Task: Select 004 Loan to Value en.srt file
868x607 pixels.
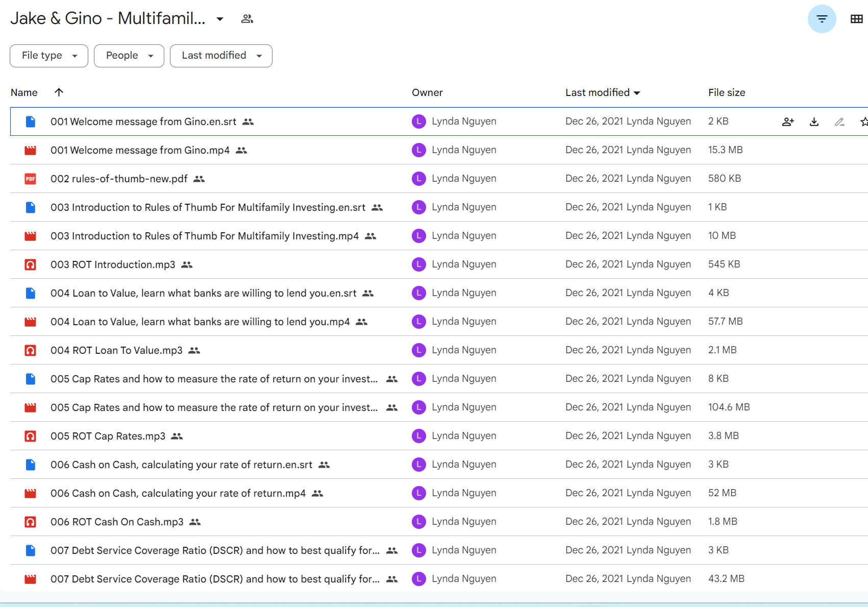Action: [204, 293]
